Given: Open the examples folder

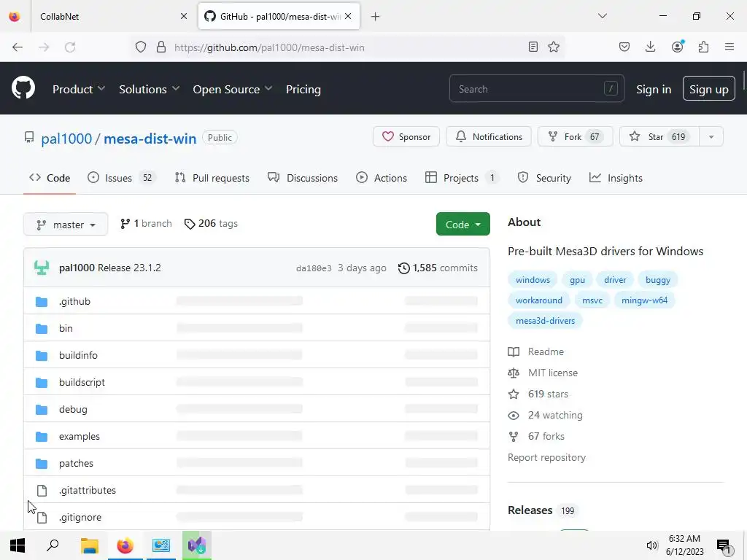Looking at the screenshot, I should 79,436.
